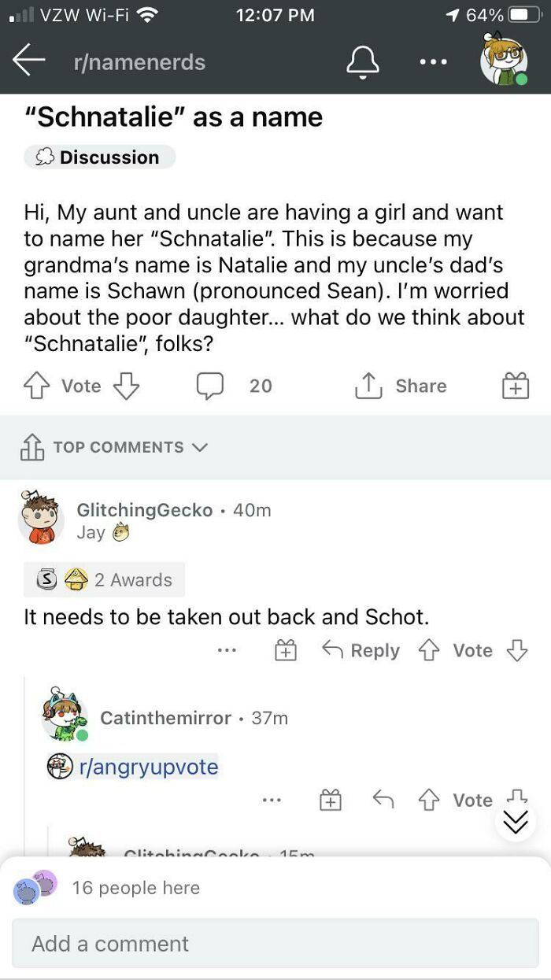
Task: View the 2 Awards on GlitchingGecko's comment
Action: (104, 579)
